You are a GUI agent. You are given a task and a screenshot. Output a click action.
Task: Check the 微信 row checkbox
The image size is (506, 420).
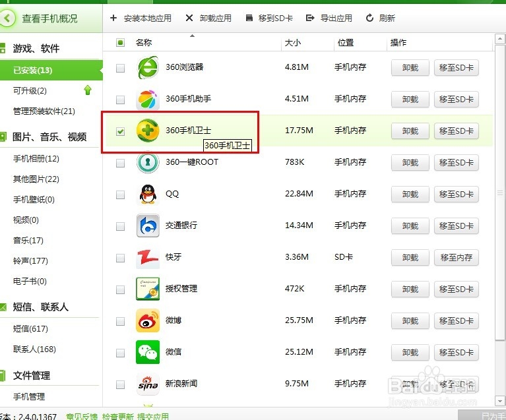tap(120, 353)
